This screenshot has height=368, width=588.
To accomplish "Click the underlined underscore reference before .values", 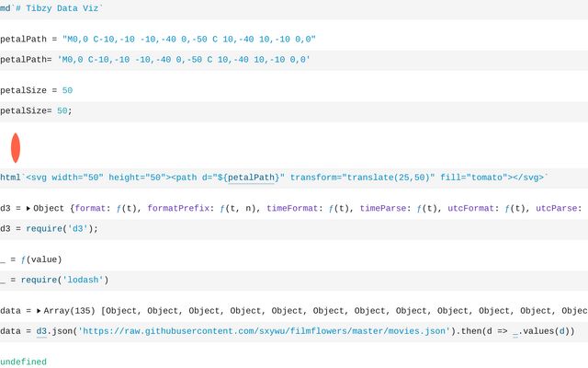I will (x=515, y=331).
